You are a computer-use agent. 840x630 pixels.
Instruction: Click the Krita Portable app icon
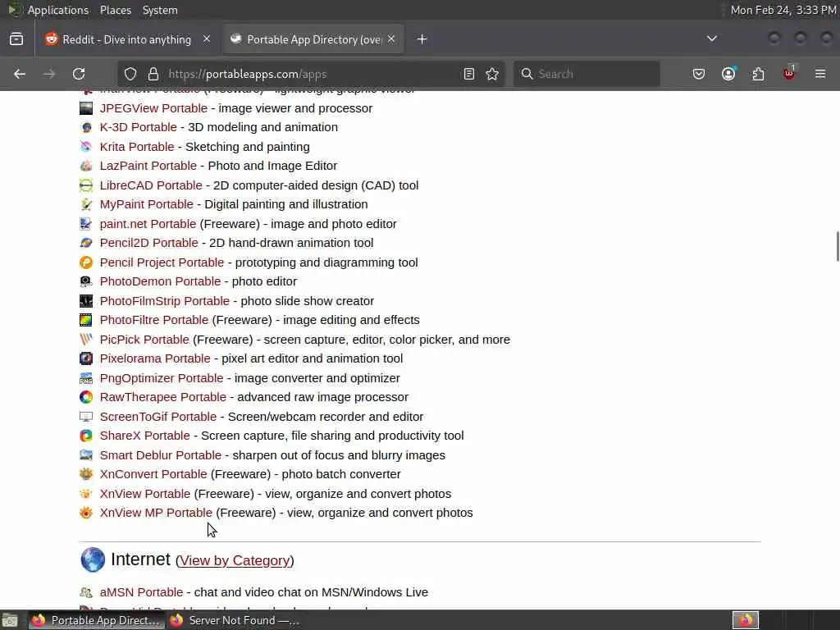(85, 147)
